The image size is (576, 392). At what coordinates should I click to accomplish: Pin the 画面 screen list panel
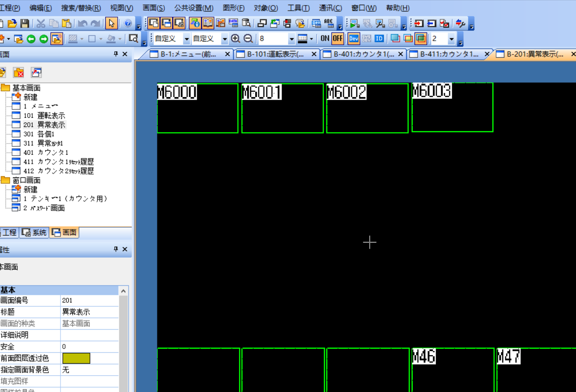pyautogui.click(x=116, y=54)
